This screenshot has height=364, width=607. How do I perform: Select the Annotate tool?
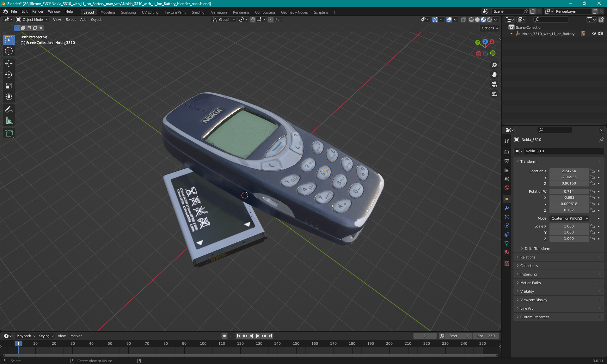click(x=9, y=110)
